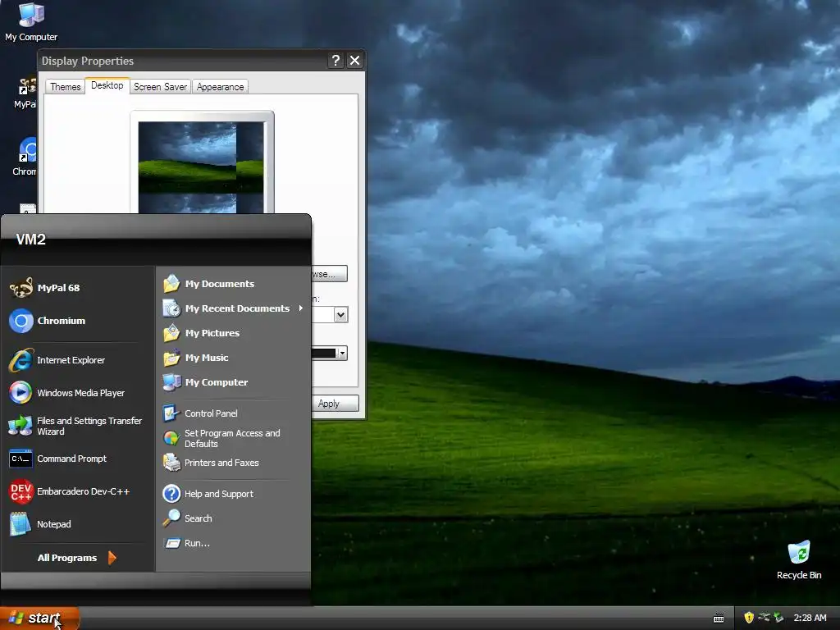Click the Apply button in Display Properties
The width and height of the screenshot is (840, 630).
(335, 404)
